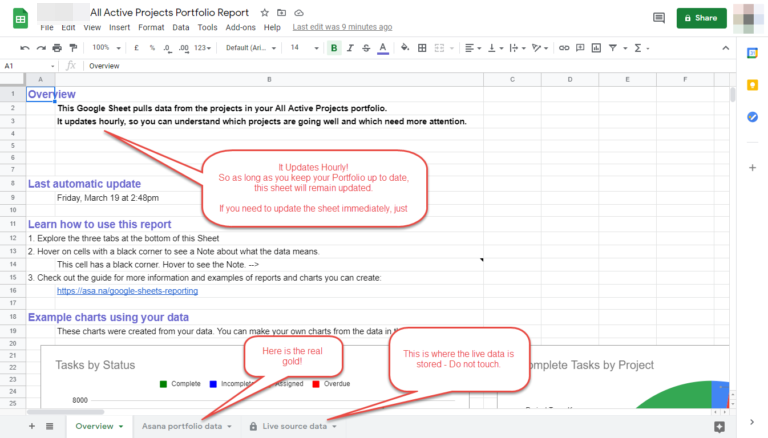Click the Insert link icon
This screenshot has width=768, height=438.
point(564,48)
